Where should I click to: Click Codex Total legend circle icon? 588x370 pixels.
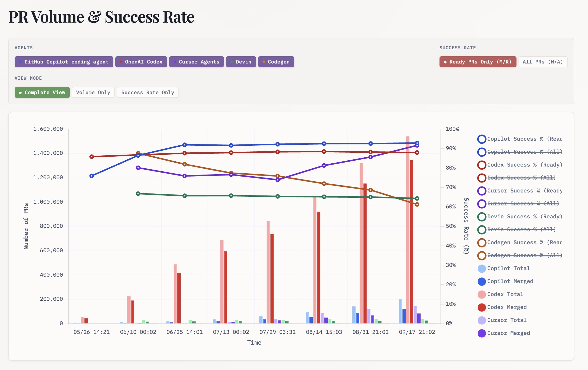click(x=482, y=294)
